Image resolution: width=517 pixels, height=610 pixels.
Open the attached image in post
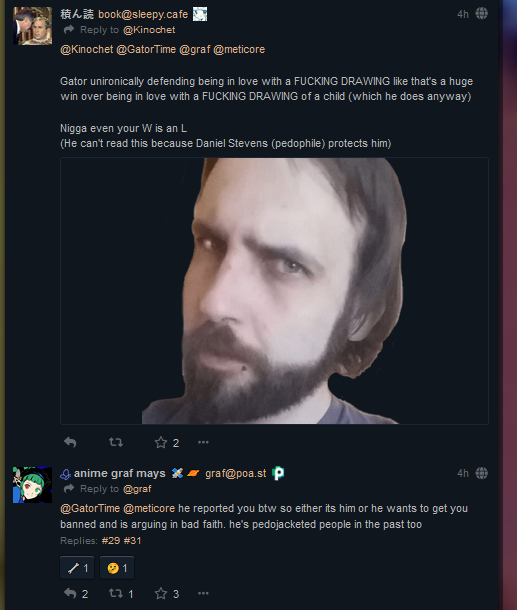pyautogui.click(x=274, y=291)
